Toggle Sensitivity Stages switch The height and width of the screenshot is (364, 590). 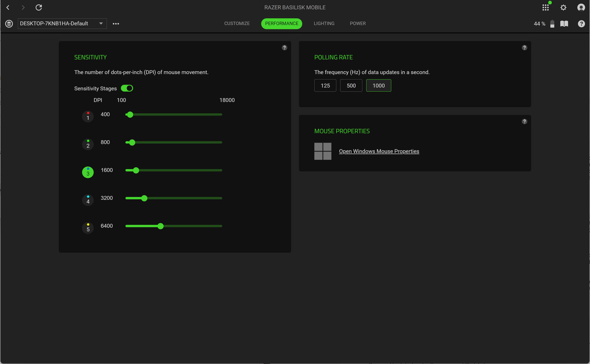[x=127, y=88]
